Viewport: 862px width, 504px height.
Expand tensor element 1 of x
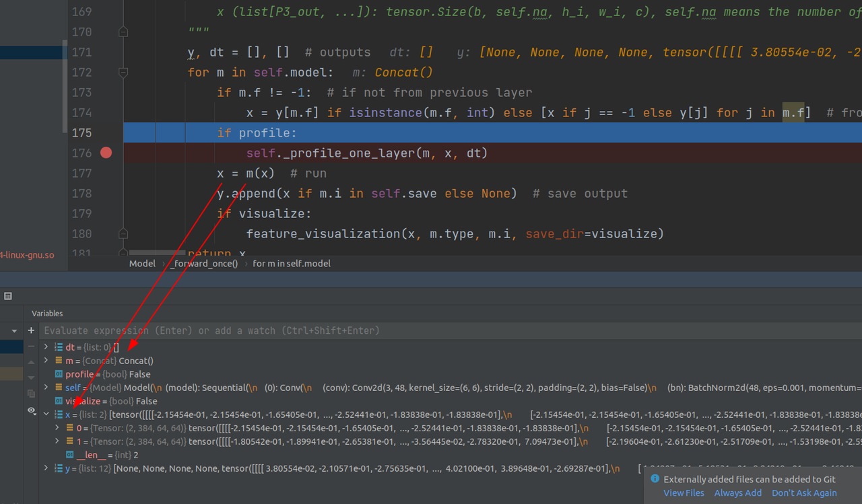click(x=57, y=441)
